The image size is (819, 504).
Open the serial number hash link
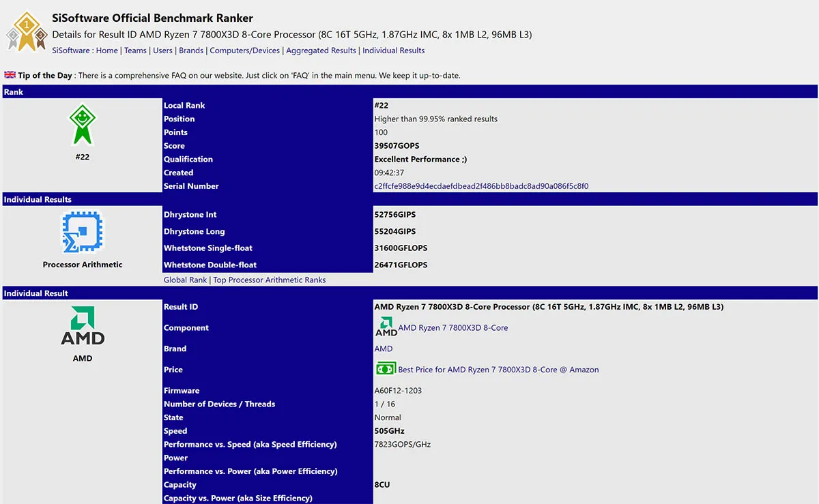[x=481, y=186]
